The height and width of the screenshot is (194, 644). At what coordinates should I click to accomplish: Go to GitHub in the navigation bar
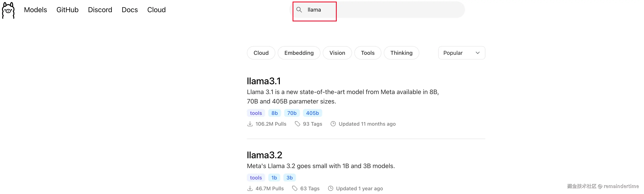pyautogui.click(x=67, y=10)
